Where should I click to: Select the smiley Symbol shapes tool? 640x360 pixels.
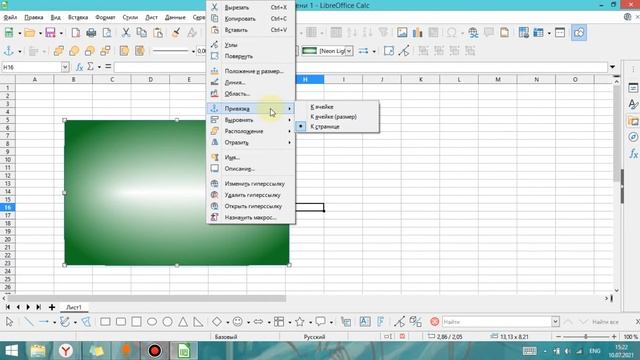[x=237, y=322]
